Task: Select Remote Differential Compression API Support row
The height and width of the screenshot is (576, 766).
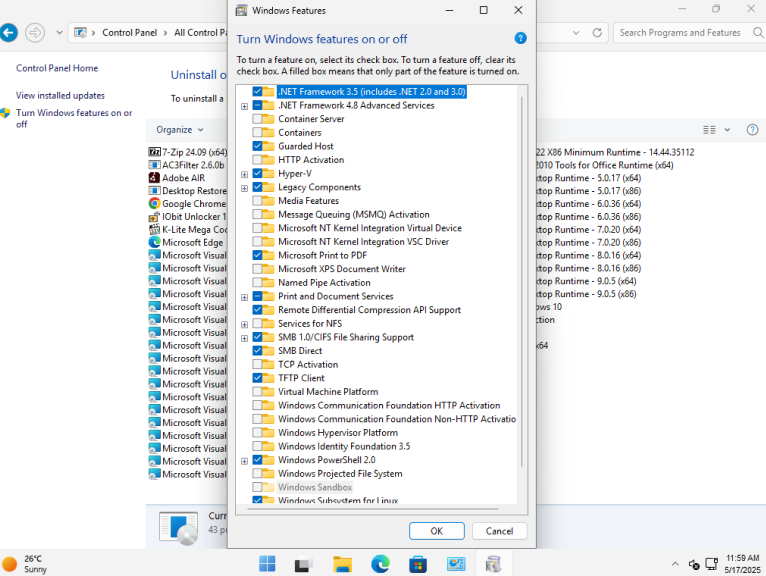Action: (x=369, y=310)
